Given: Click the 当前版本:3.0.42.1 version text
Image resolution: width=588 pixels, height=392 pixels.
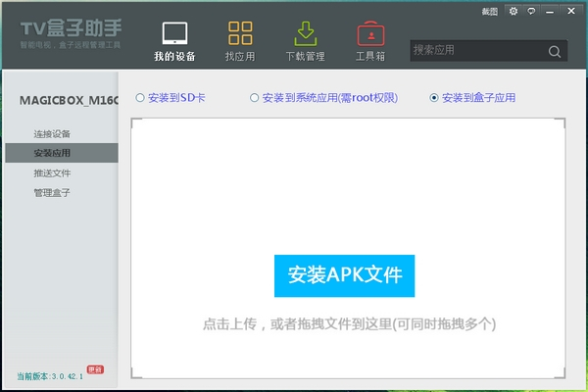Looking at the screenshot, I should tap(50, 376).
